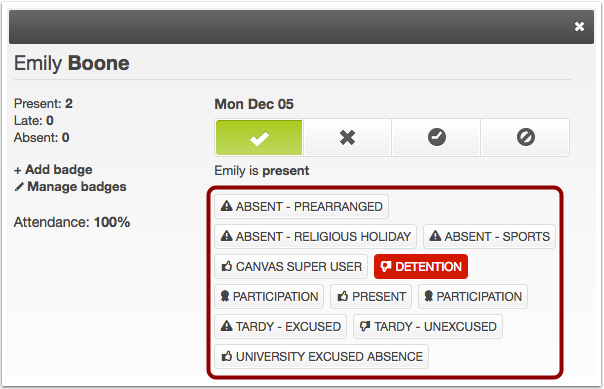Remove the red Detention badge
This screenshot has width=604, height=389.
pyautogui.click(x=421, y=267)
